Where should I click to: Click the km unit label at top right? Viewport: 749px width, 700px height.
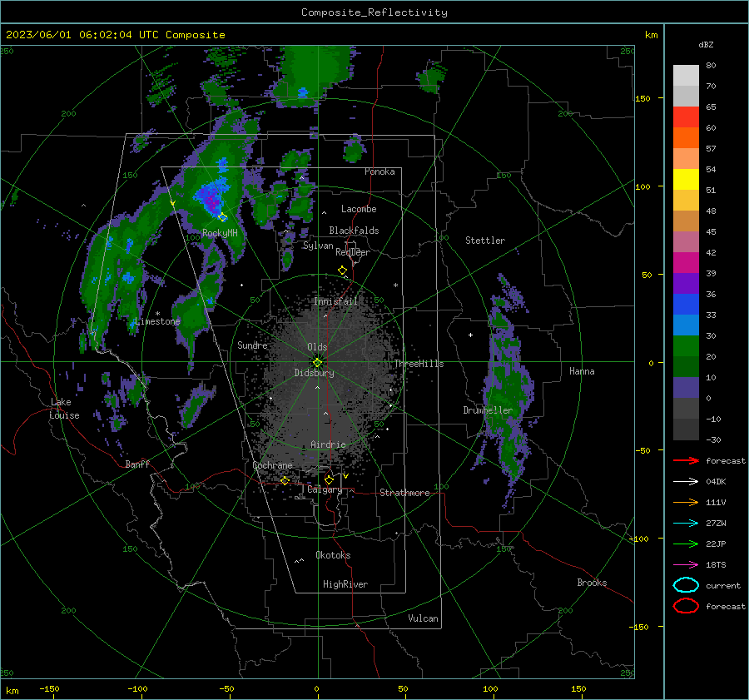click(x=651, y=35)
